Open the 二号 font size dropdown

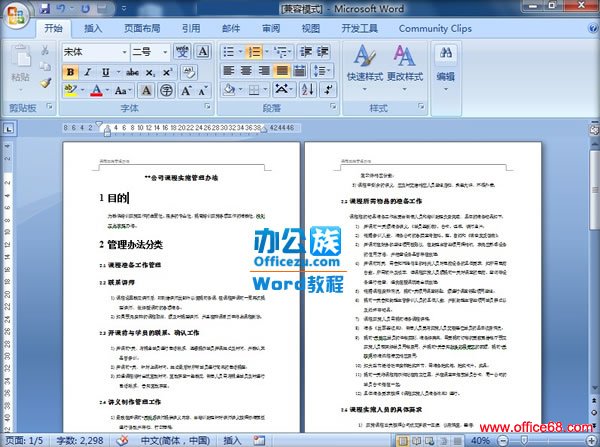coord(165,52)
